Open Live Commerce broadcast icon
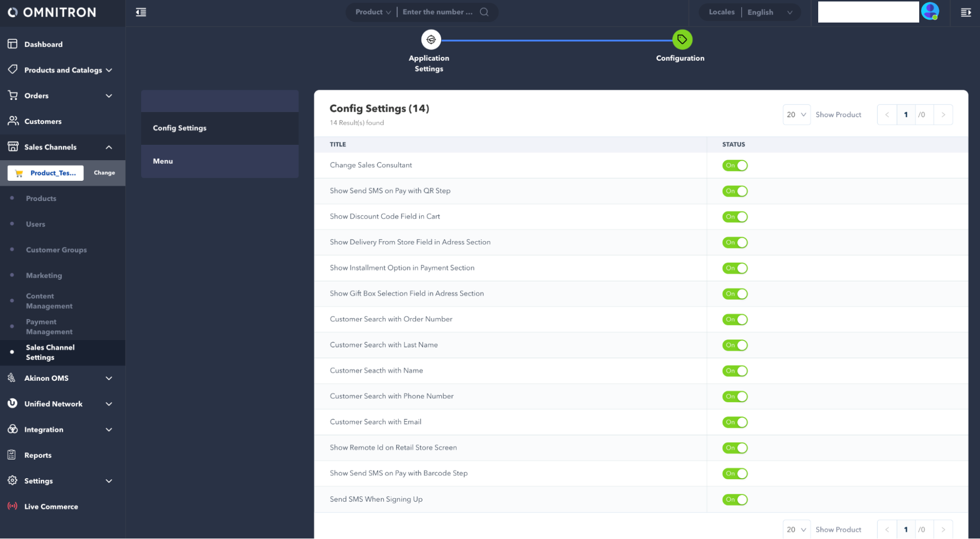The width and height of the screenshot is (980, 539). point(13,506)
